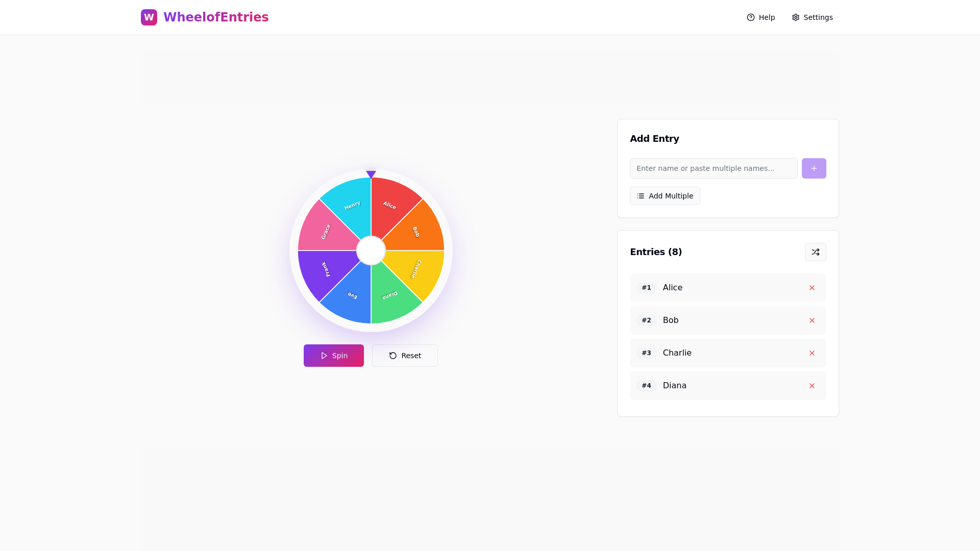This screenshot has height=551, width=980.
Task: Click the Entries (8) heading
Action: 656,252
